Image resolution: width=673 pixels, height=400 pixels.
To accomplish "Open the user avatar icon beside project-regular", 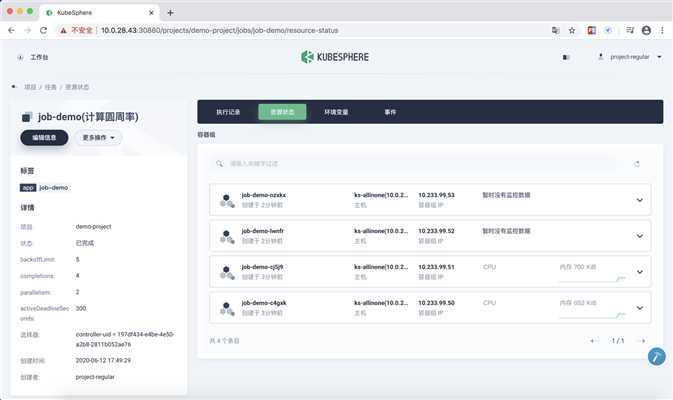I will coord(600,57).
